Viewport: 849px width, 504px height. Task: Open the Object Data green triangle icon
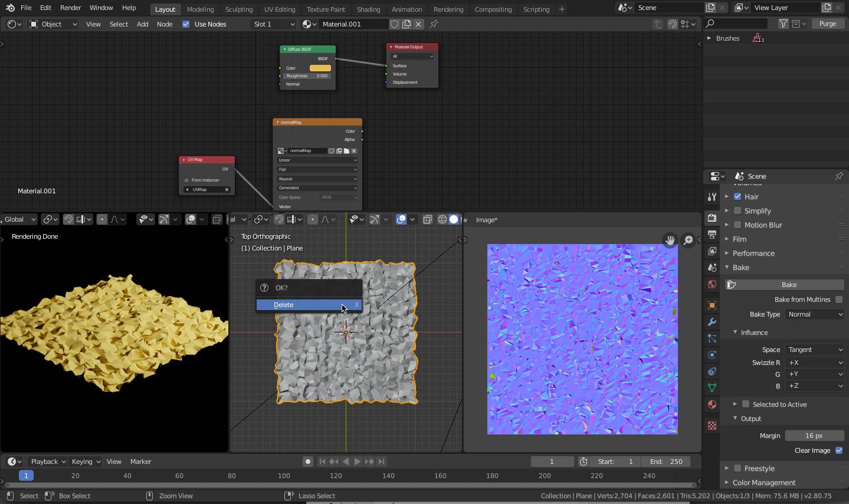pyautogui.click(x=712, y=388)
